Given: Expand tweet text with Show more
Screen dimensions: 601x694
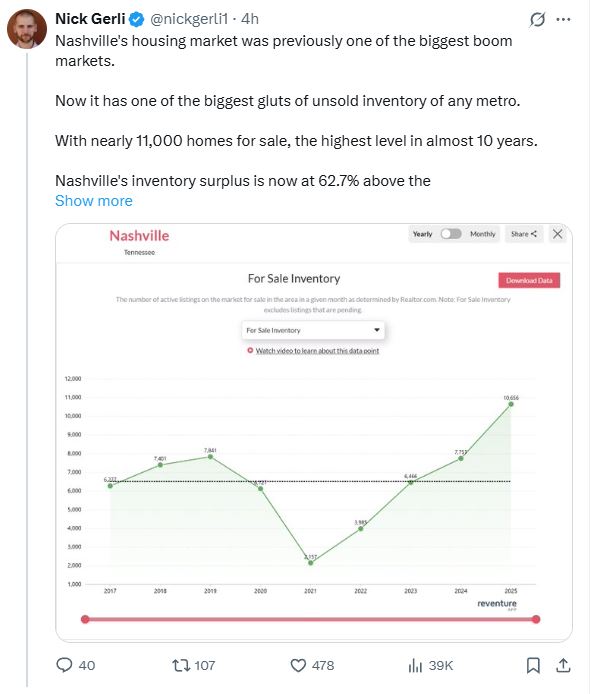Looking at the screenshot, I should 94,201.
